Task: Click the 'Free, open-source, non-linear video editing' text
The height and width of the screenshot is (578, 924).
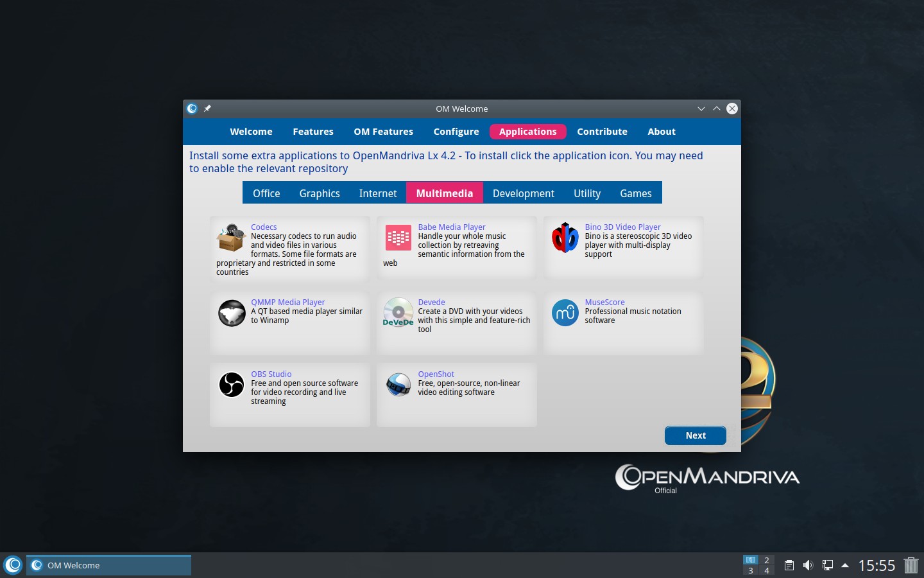Action: (468, 388)
